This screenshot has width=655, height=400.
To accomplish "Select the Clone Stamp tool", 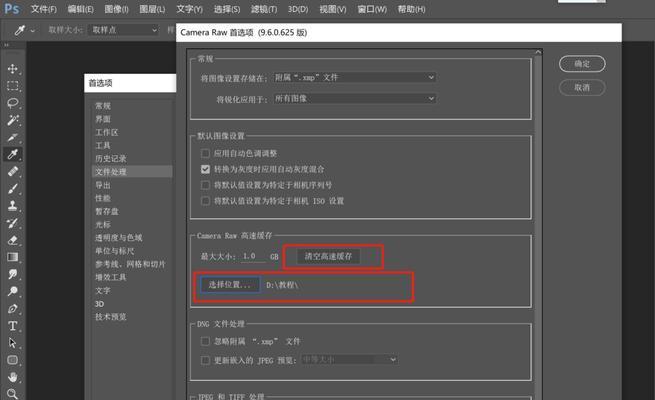I will tap(13, 205).
